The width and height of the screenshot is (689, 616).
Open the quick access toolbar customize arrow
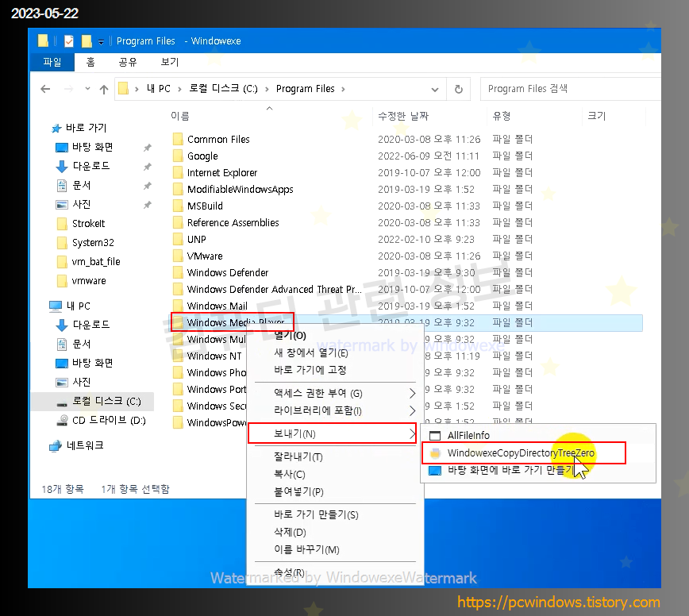pyautogui.click(x=101, y=42)
